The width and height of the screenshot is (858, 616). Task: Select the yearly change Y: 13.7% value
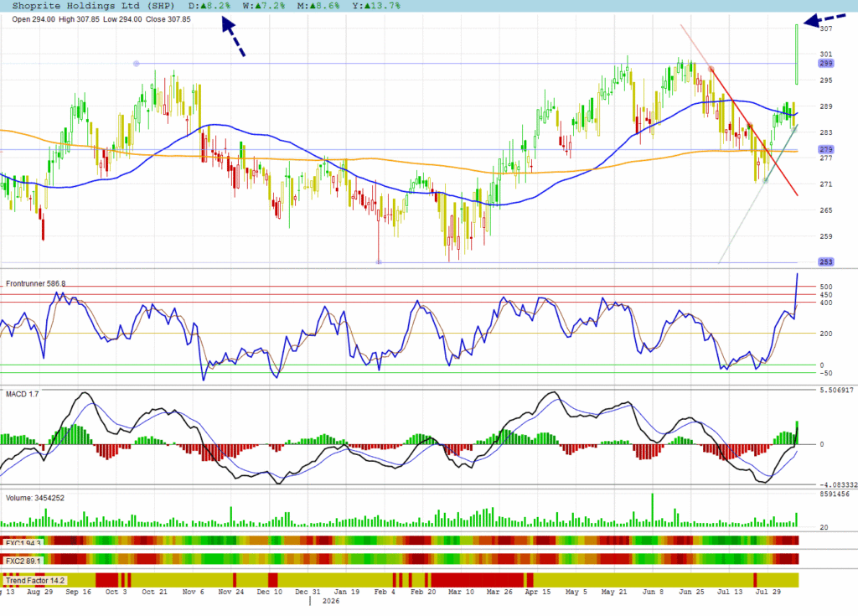coord(376,6)
